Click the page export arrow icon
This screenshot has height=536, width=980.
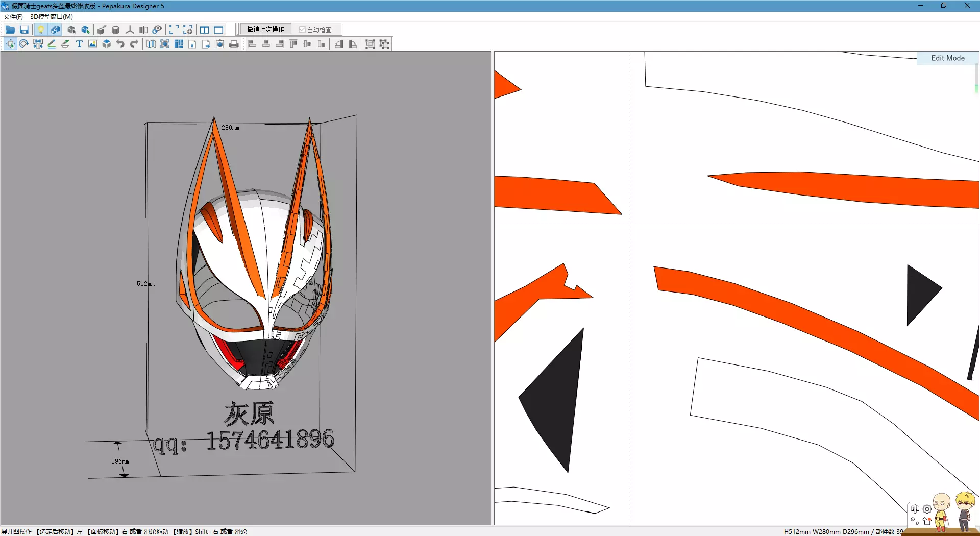click(206, 44)
